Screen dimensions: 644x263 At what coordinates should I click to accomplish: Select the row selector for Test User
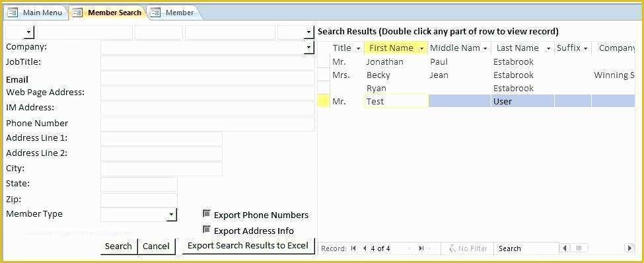[x=323, y=102]
